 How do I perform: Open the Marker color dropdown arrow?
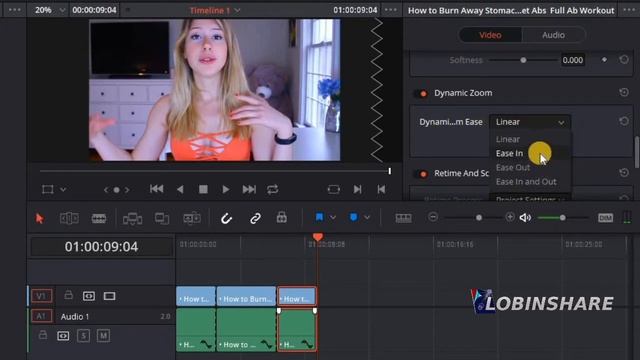367,218
